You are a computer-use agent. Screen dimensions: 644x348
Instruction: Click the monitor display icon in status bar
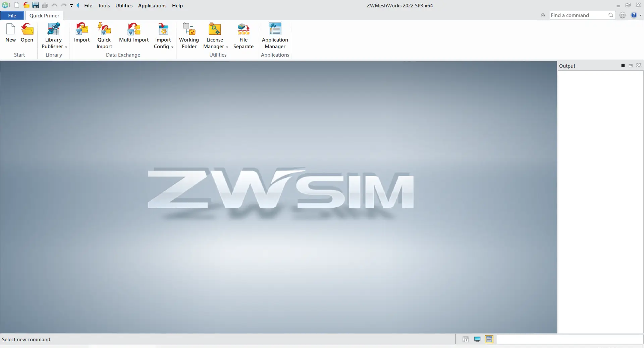tap(477, 340)
